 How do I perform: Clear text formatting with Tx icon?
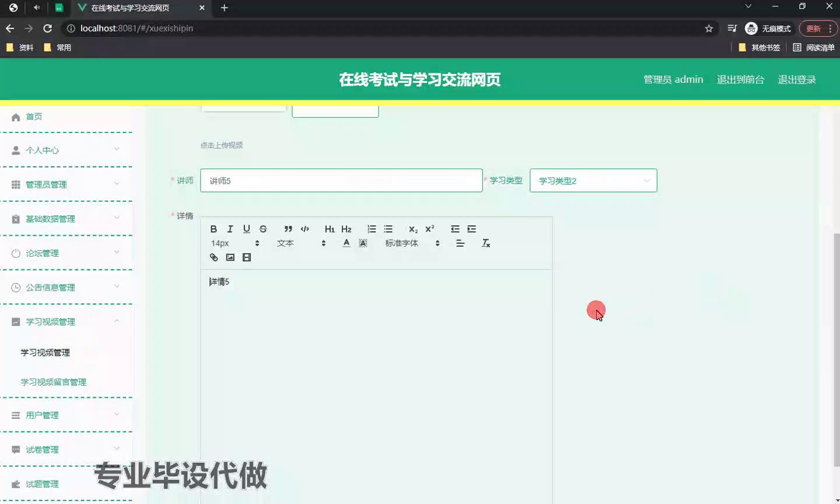(x=485, y=243)
